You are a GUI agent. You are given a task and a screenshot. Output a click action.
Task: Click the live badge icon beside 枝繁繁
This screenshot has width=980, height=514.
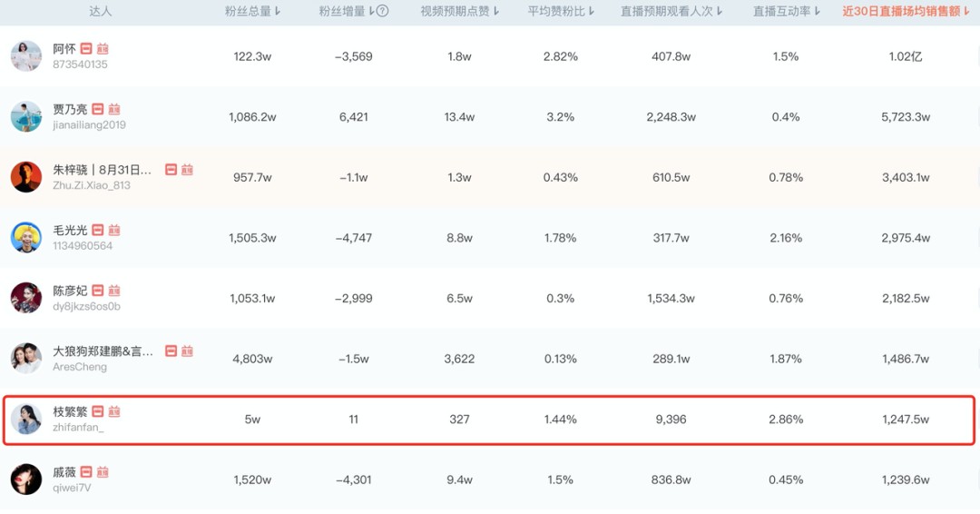point(113,411)
